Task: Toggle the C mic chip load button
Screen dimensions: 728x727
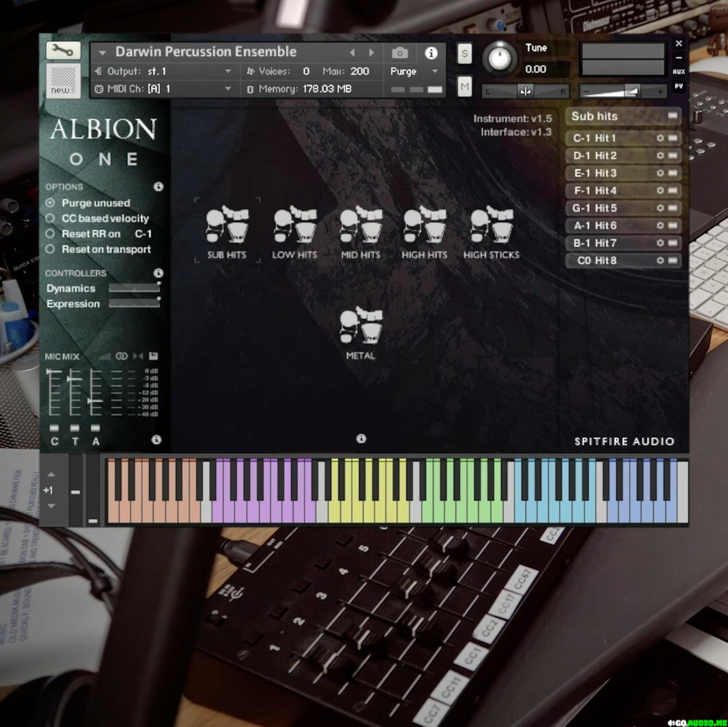Action: click(54, 428)
